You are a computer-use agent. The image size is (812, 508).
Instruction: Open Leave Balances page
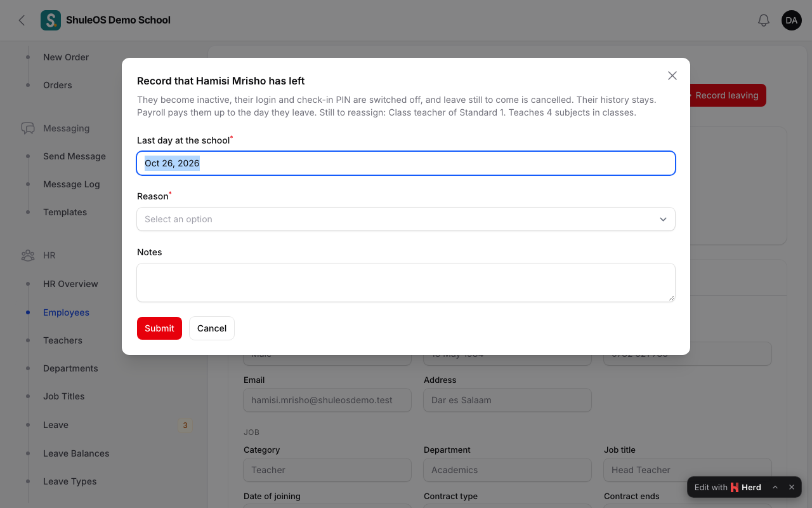pos(76,453)
